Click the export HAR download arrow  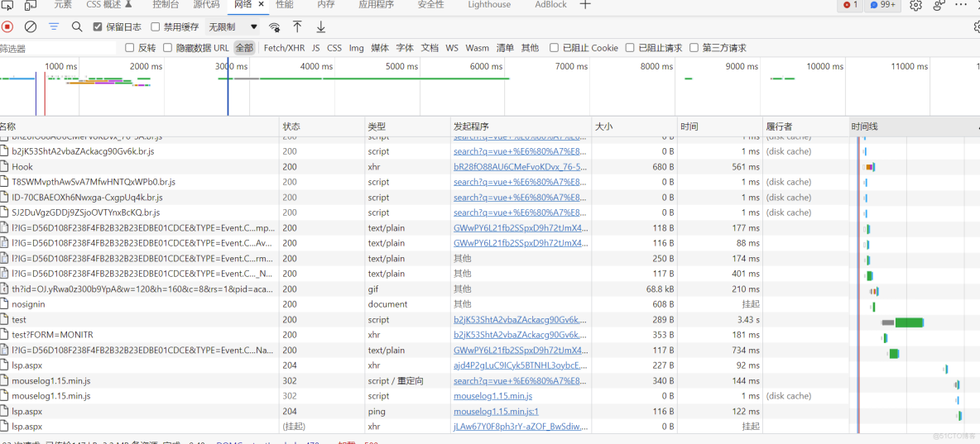pyautogui.click(x=321, y=27)
